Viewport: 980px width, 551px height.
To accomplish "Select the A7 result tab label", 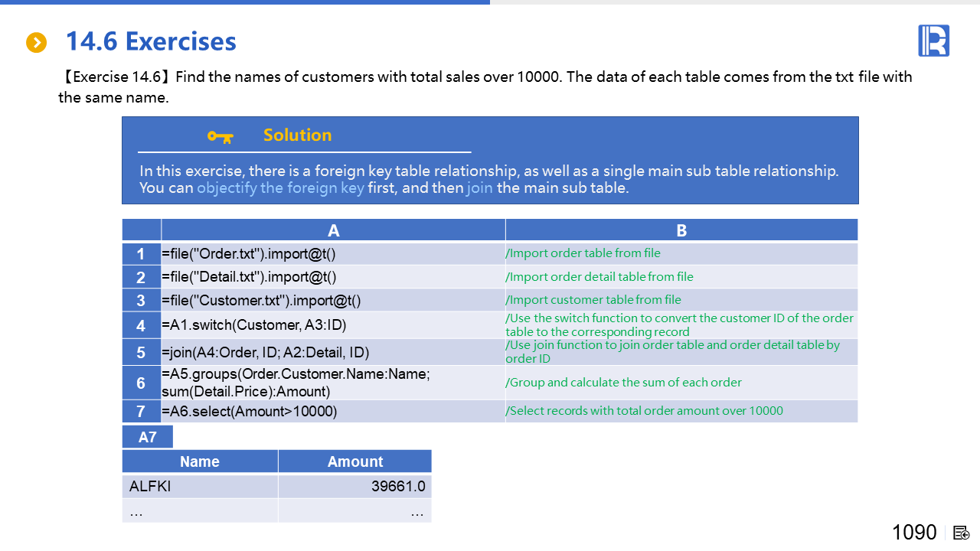I will pos(148,437).
